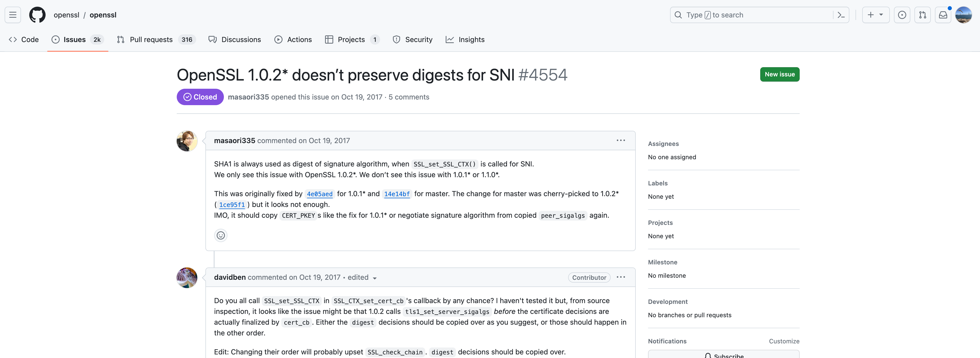Open options menu on davidben's comment

pos(620,277)
